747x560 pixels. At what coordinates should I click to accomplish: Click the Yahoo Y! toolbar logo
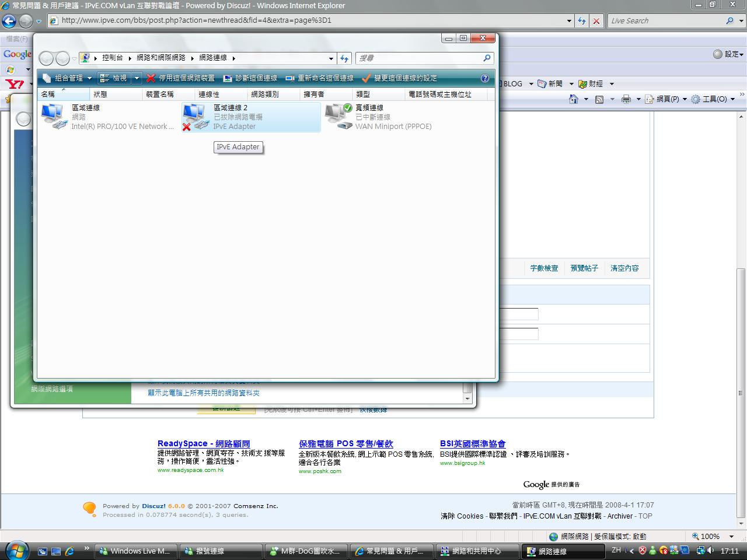coord(14,84)
